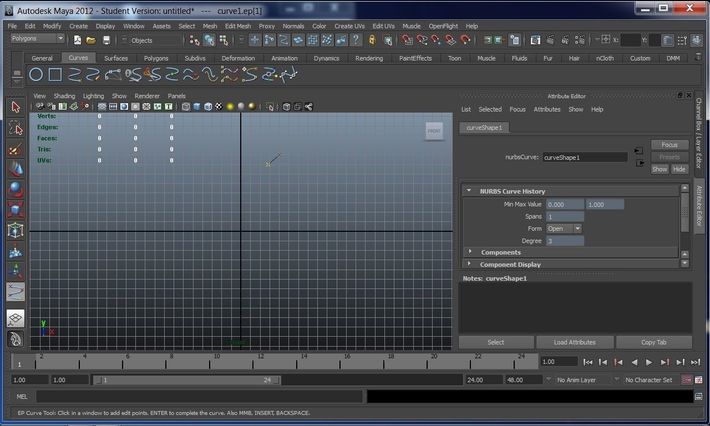Expand the Component Display section
Screen dimensions: 710x426
(469, 263)
